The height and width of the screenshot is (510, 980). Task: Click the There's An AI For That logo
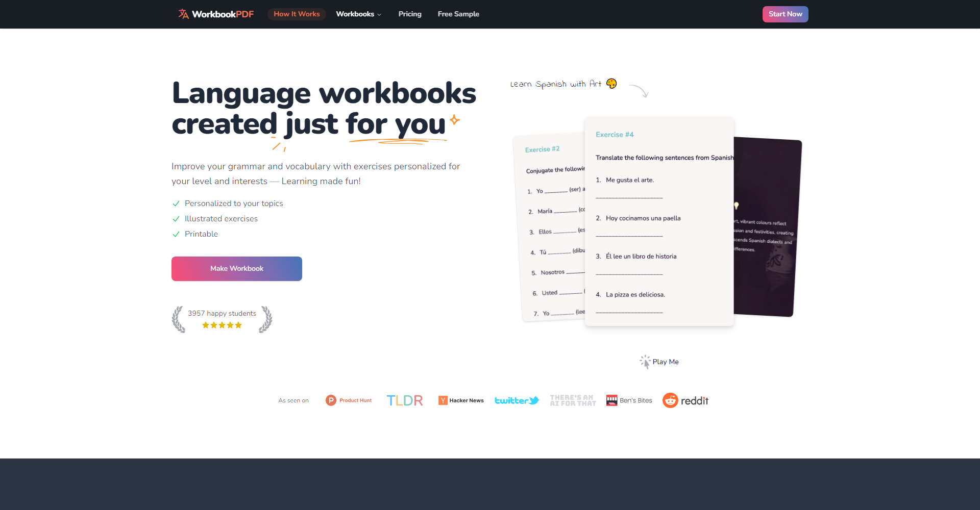572,400
